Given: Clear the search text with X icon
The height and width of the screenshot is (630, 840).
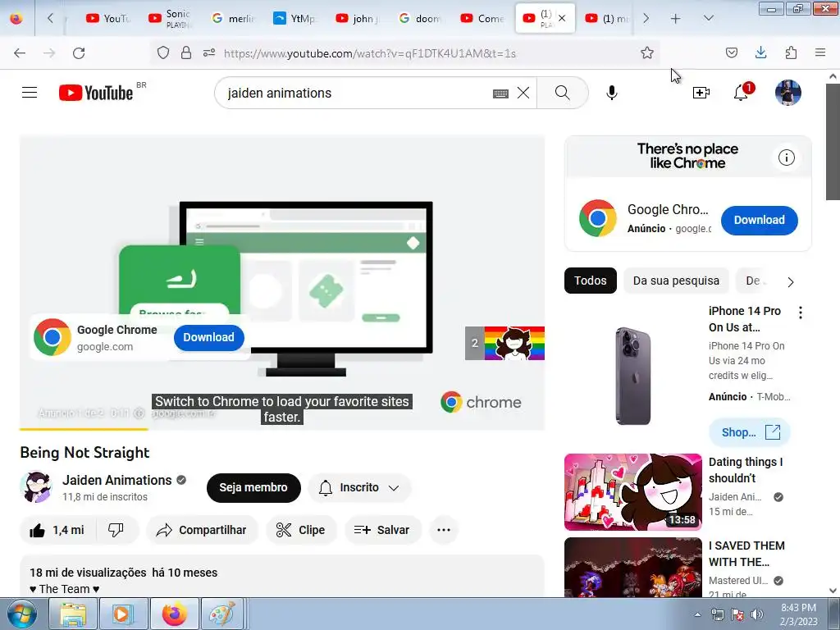Looking at the screenshot, I should 523,93.
